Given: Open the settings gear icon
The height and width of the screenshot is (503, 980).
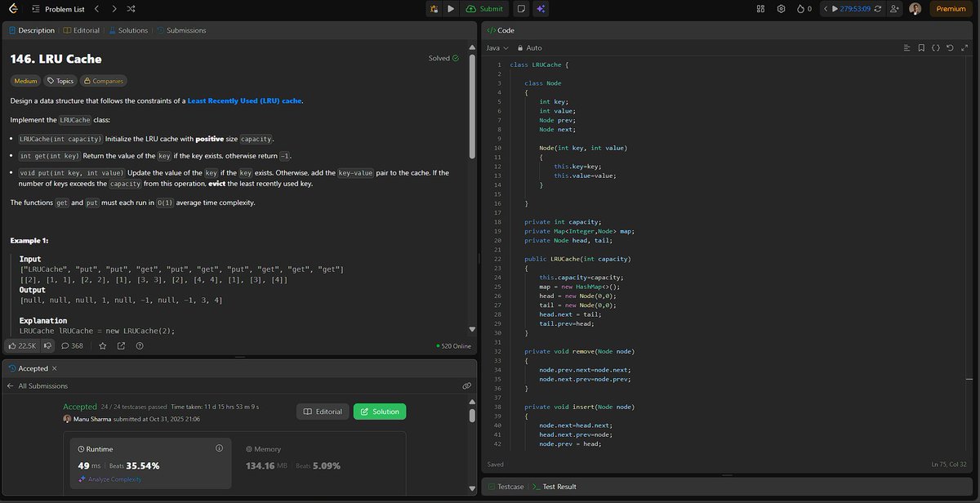Looking at the screenshot, I should coord(781,8).
